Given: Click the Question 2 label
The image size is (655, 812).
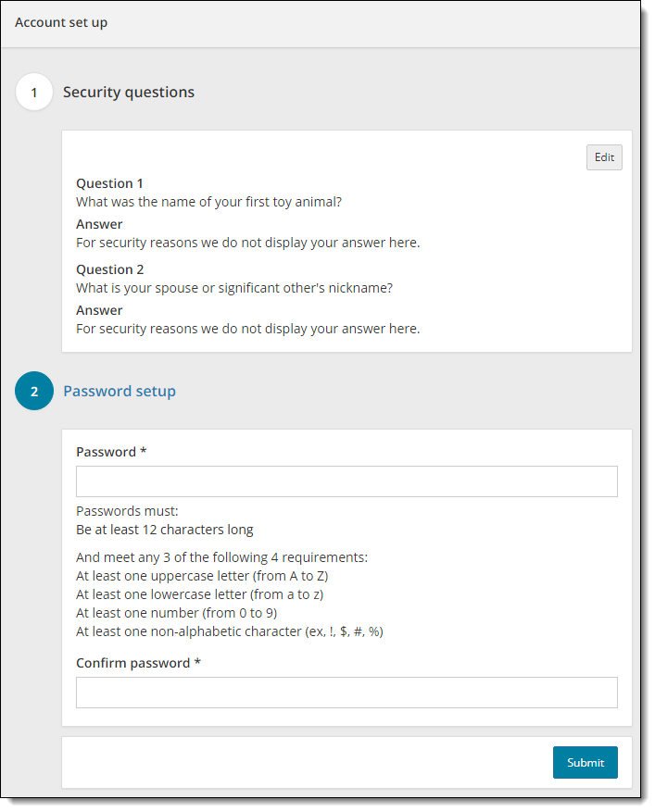Looking at the screenshot, I should tap(109, 269).
